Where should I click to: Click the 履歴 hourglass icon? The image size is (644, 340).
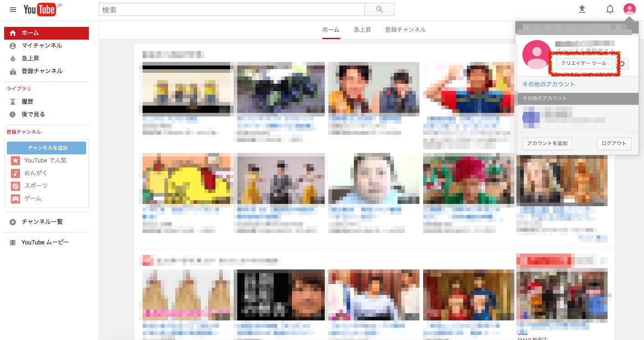[x=13, y=102]
